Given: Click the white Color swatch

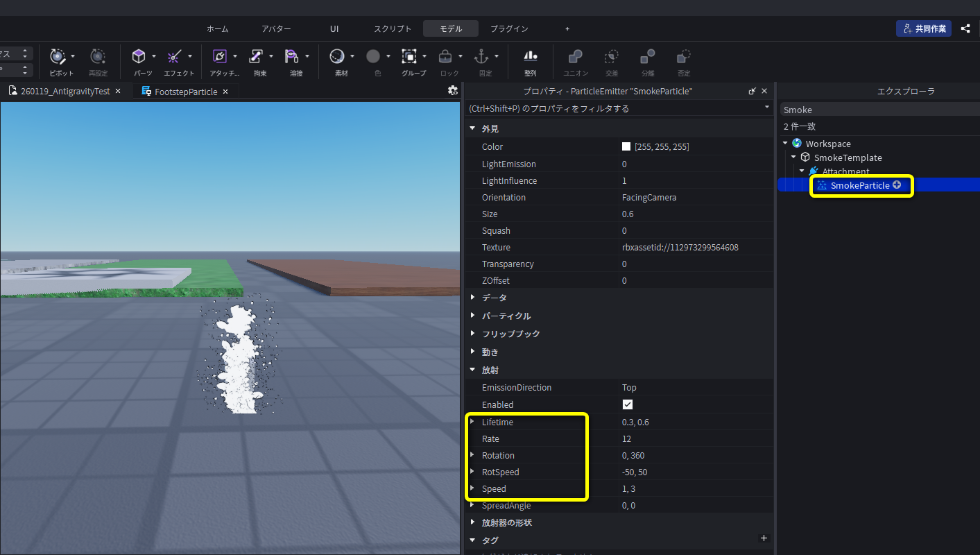Looking at the screenshot, I should coord(626,146).
